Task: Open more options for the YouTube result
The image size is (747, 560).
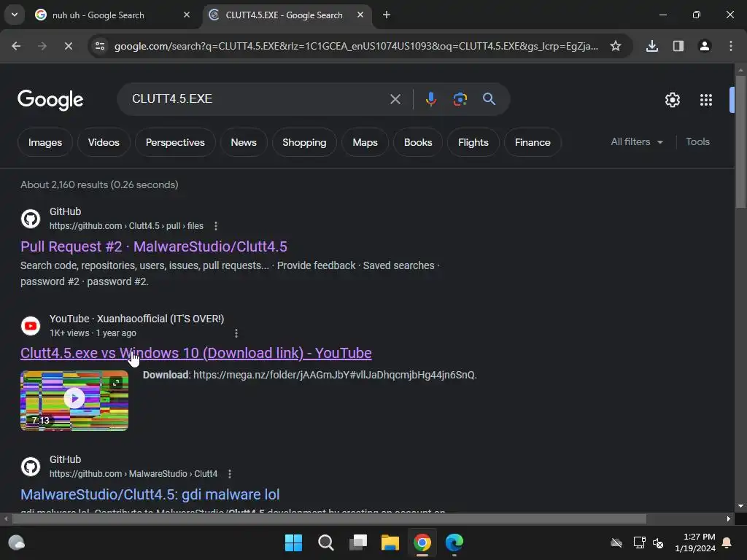Action: click(236, 332)
